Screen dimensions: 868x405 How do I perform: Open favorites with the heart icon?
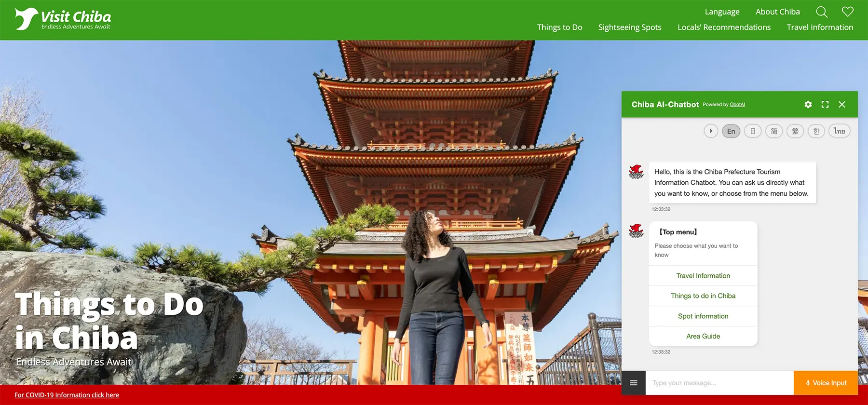847,12
